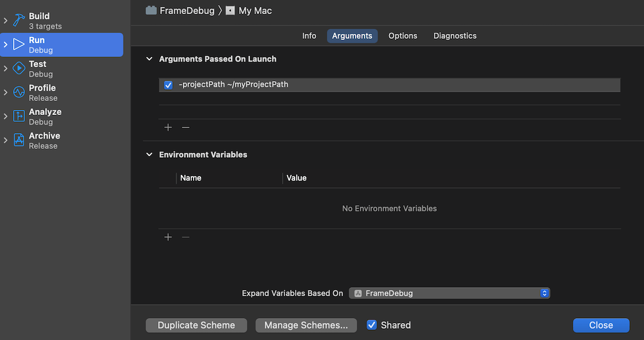Open the Diagnostics tab
The width and height of the screenshot is (644, 340).
tap(454, 36)
